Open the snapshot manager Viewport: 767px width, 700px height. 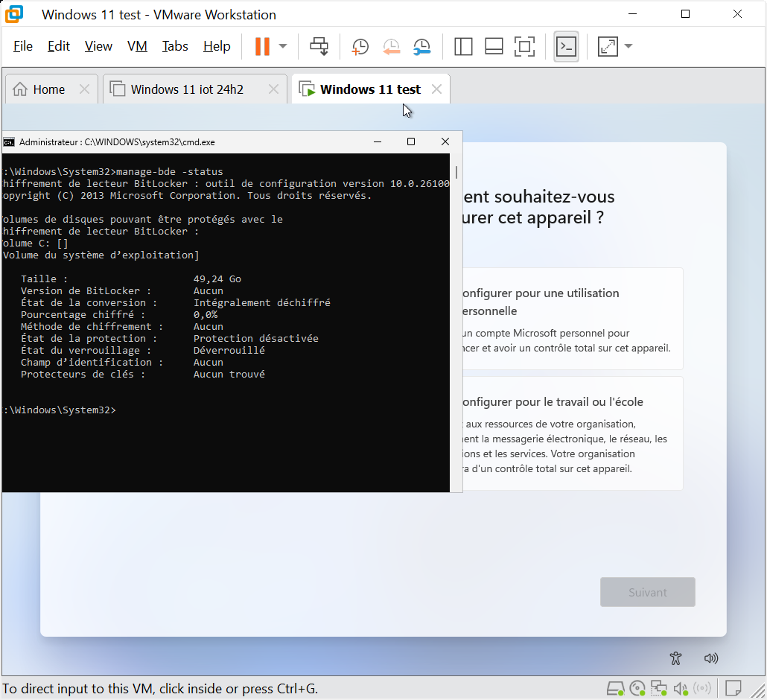pyautogui.click(x=421, y=46)
